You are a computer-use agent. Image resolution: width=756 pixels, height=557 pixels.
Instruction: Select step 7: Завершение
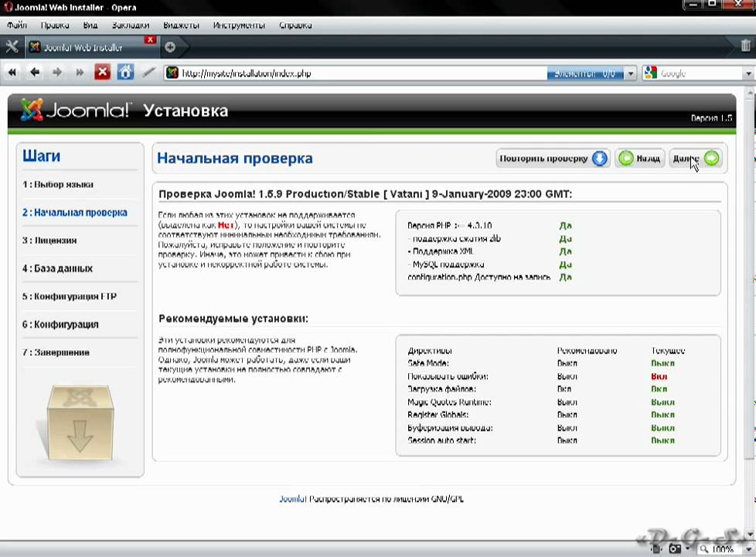coord(56,352)
